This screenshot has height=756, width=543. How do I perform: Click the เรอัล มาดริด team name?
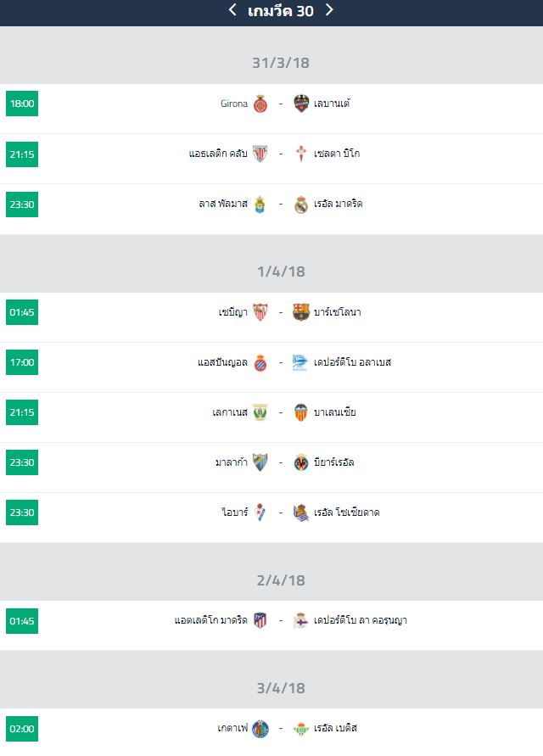[339, 204]
